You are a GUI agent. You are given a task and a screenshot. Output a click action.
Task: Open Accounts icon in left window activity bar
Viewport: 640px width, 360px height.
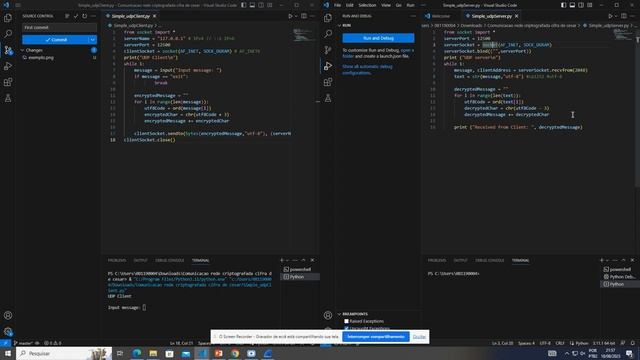tap(8, 315)
